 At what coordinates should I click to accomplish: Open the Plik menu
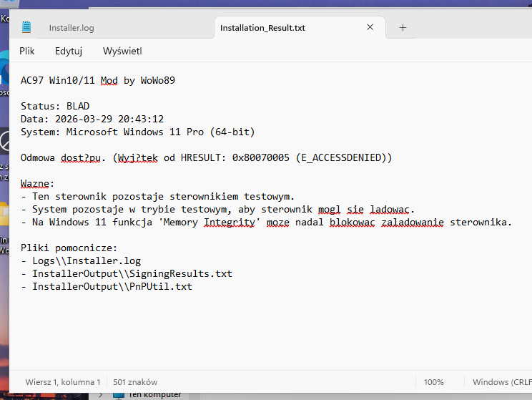pos(26,51)
